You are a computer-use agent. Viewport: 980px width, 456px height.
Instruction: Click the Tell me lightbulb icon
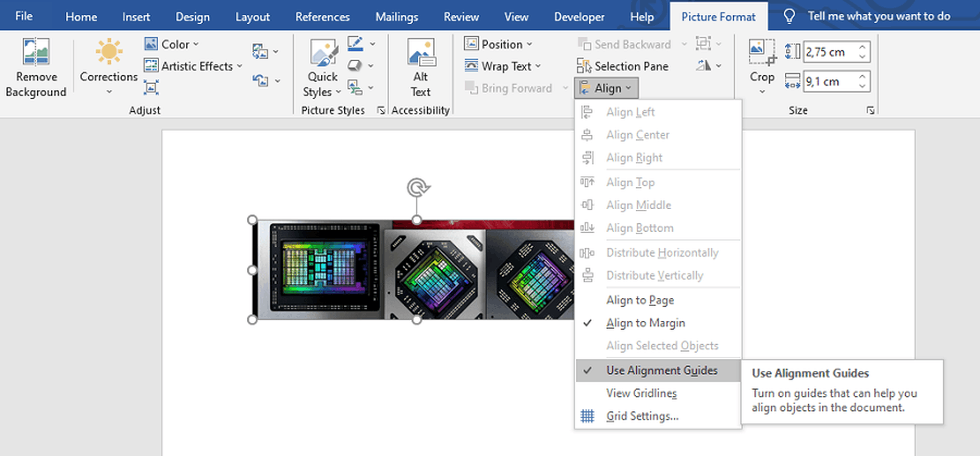click(789, 16)
